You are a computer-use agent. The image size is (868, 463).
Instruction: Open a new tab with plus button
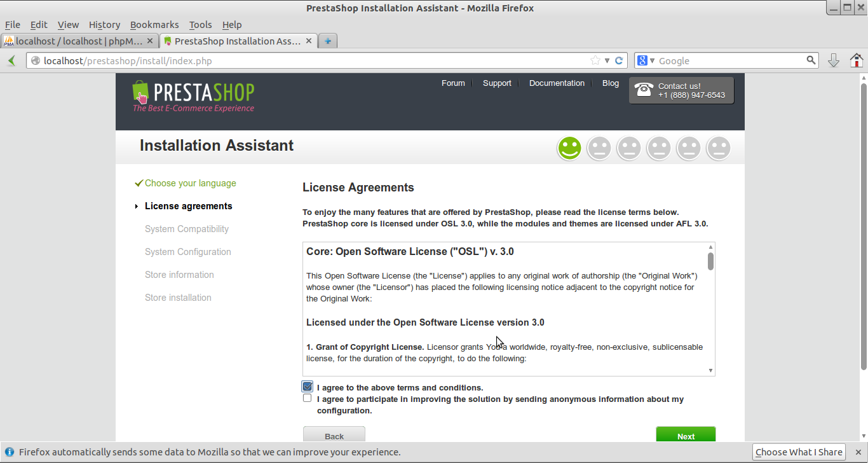point(327,41)
